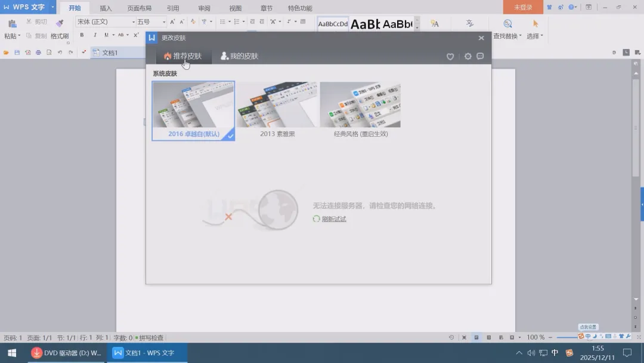Click the 刷新试试 retry link

point(334,219)
